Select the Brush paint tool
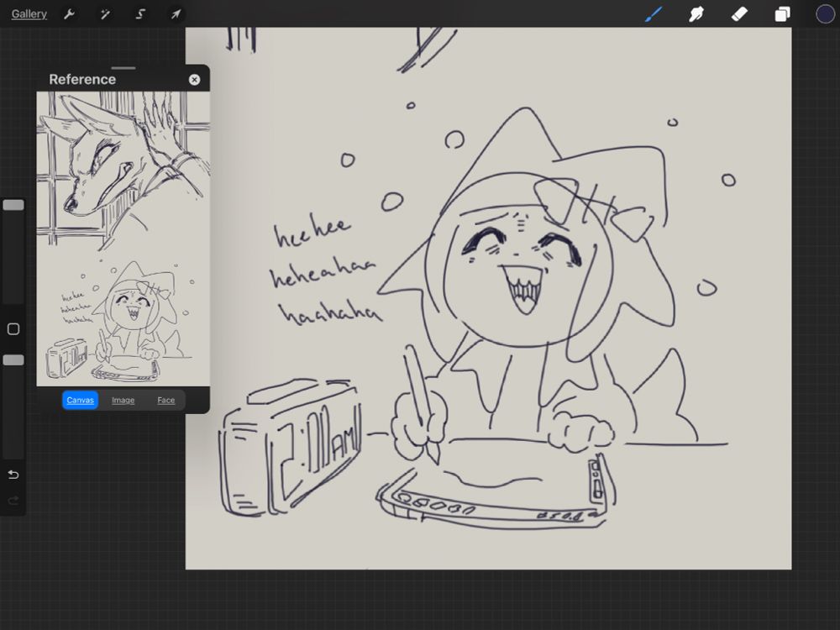The width and height of the screenshot is (840, 630). pos(654,14)
